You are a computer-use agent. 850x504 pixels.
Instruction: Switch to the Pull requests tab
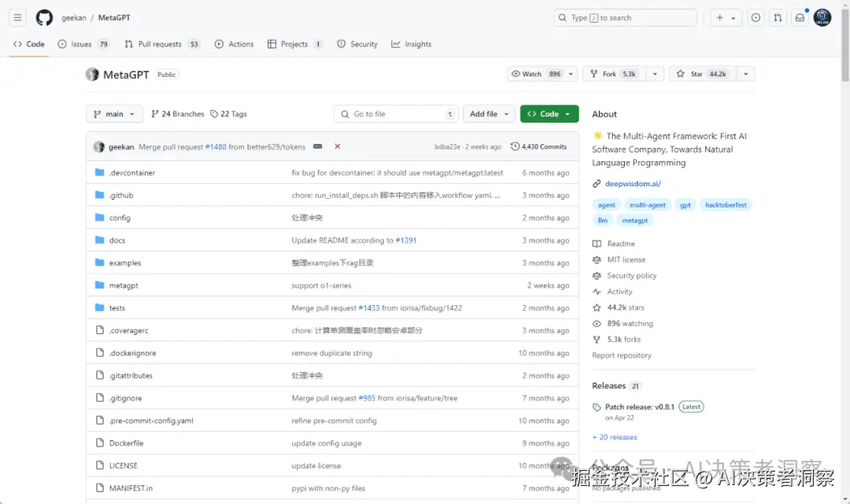pyautogui.click(x=162, y=44)
